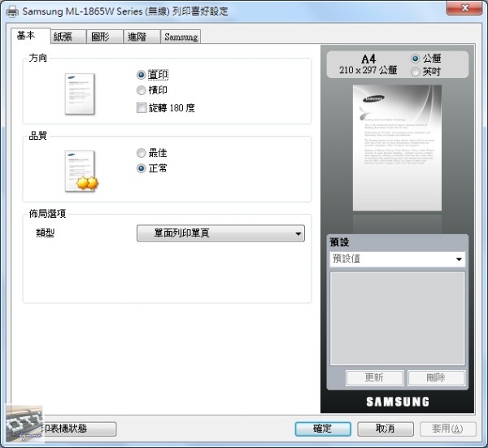This screenshot has width=488, height=448.
Task: Open the 圖形 tab
Action: click(x=105, y=37)
